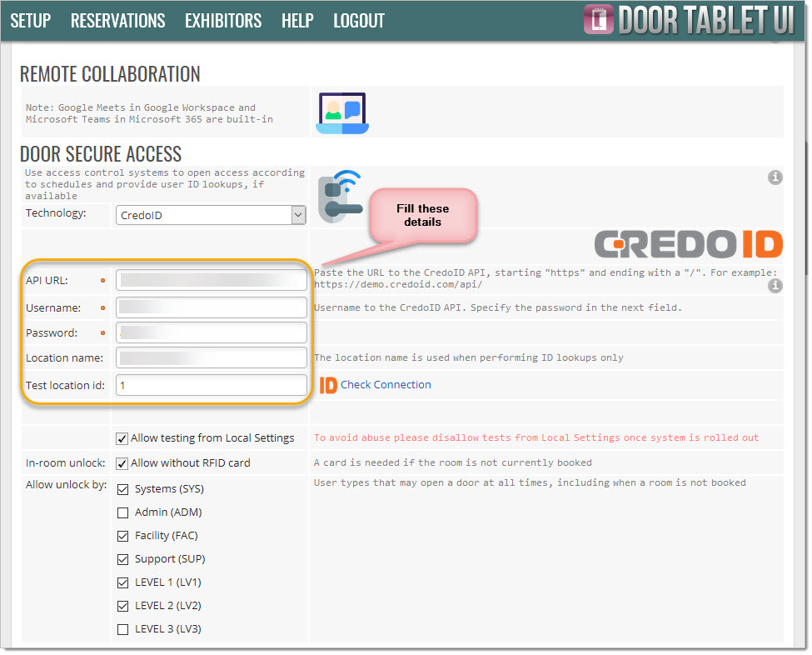Screen dimensions: 812x655
Task: Click the red warning about disallowing tests
Action: pyautogui.click(x=536, y=437)
